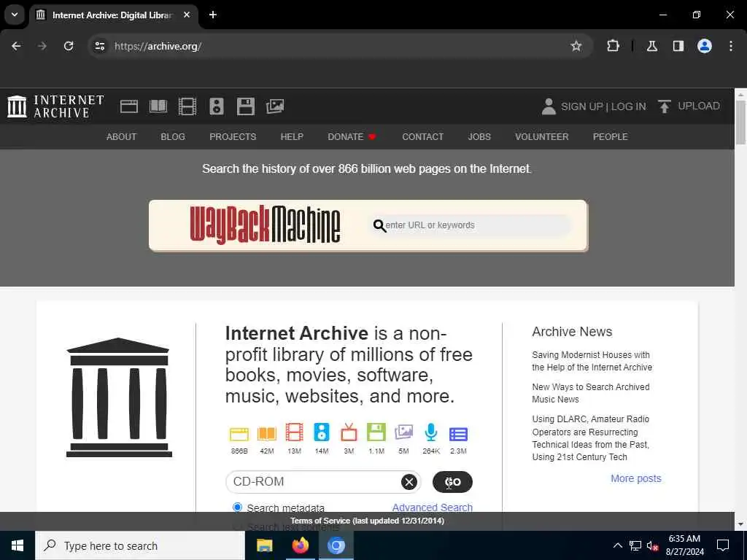Read Saving Modernist Houses news article

click(592, 361)
